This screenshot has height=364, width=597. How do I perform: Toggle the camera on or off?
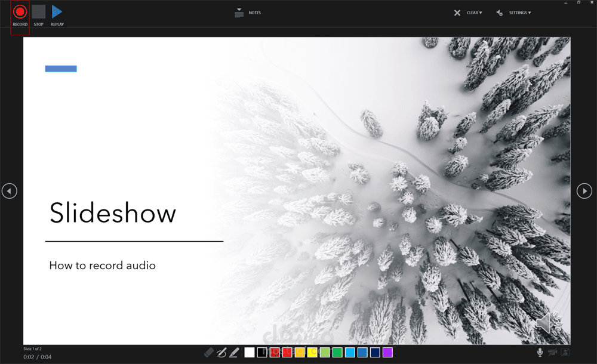point(552,353)
